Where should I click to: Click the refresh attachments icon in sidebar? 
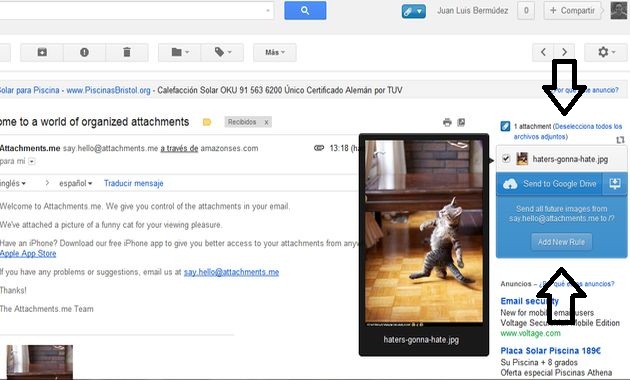620,139
